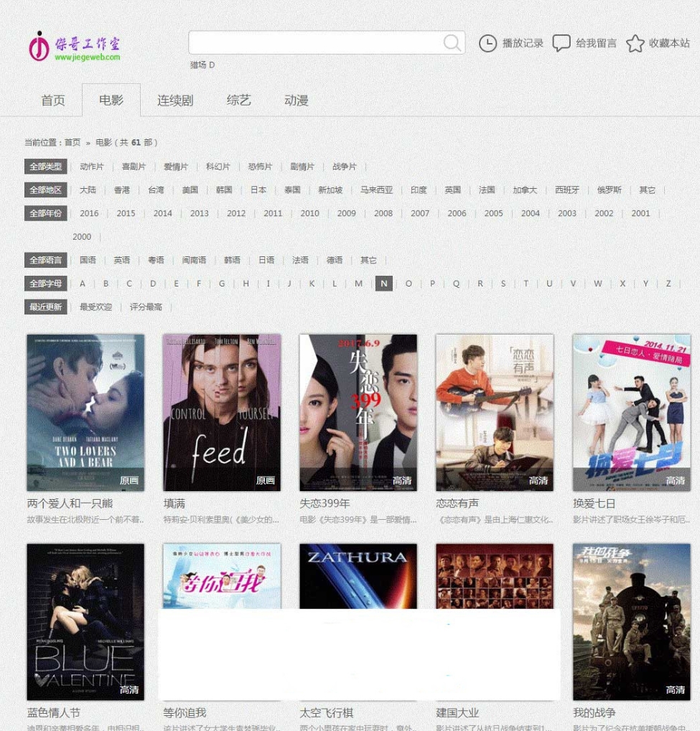Filter language by 闽南语
This screenshot has width=700, height=731.
(195, 260)
